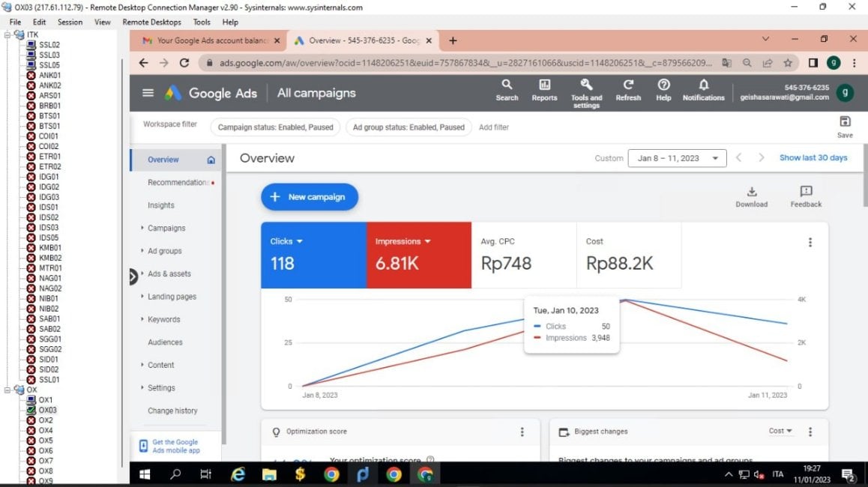Bookmark this page with the star
This screenshot has height=487, width=868.
click(788, 63)
